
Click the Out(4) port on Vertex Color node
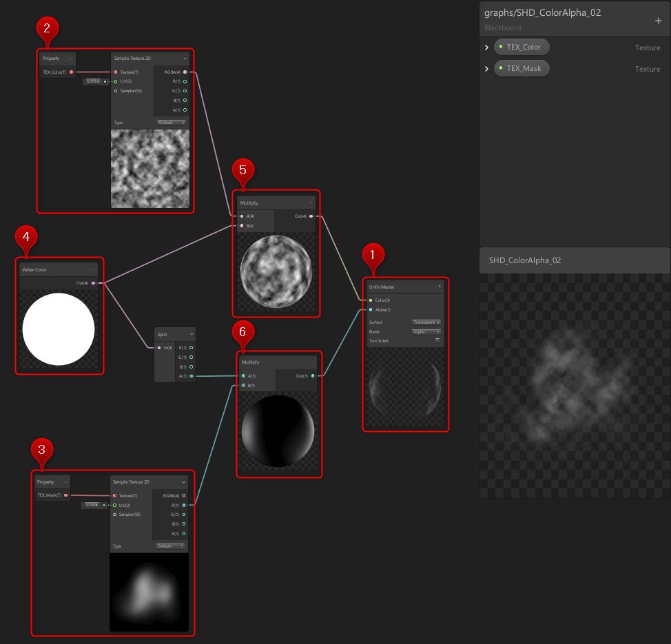(x=93, y=283)
